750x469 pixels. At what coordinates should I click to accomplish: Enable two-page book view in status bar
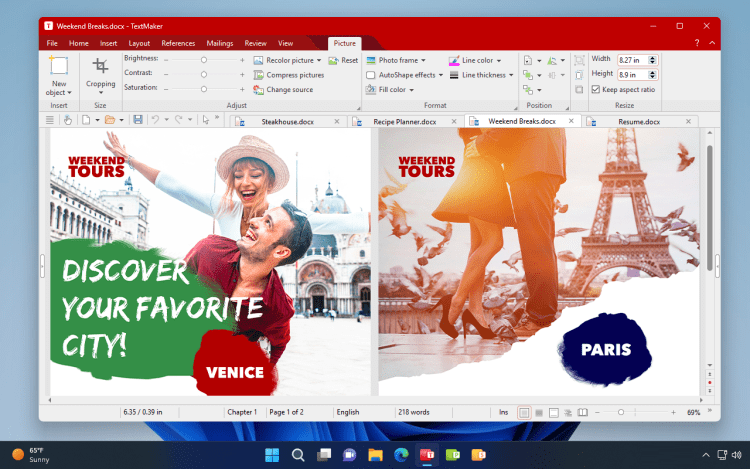point(583,412)
